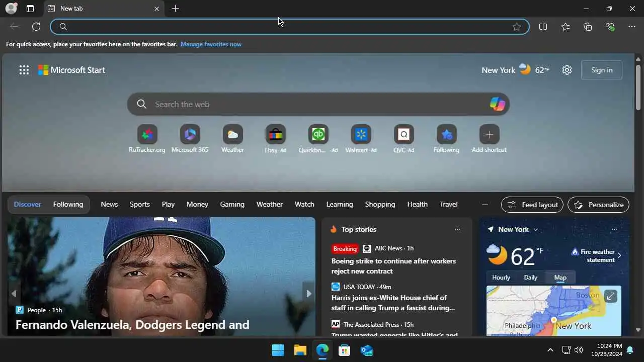Open the Gaming category
This screenshot has width=644, height=362.
pos(232,204)
